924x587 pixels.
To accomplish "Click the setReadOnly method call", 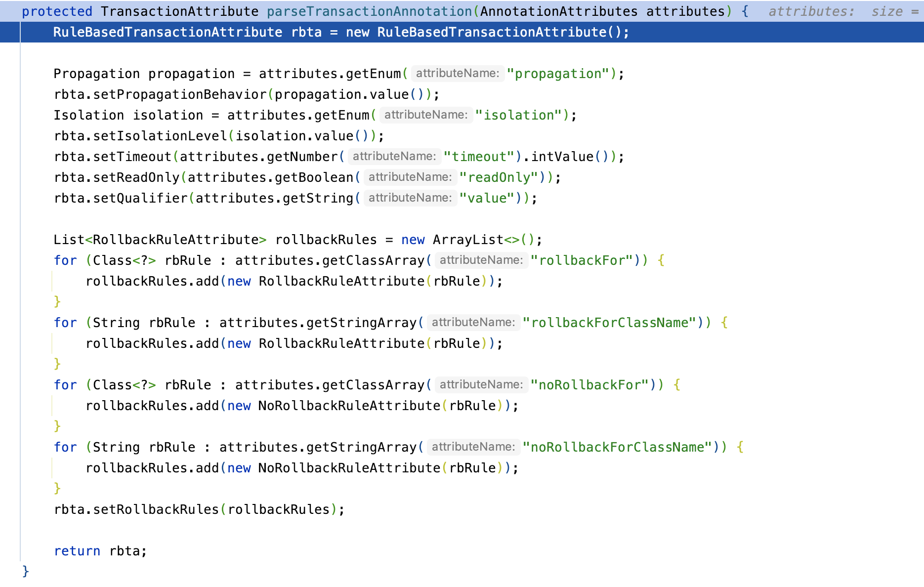I will [x=136, y=177].
